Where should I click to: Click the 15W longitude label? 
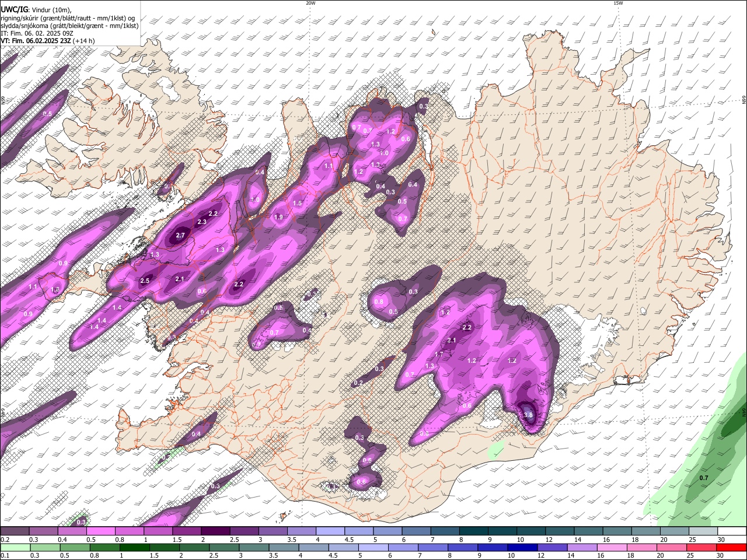(x=617, y=3)
